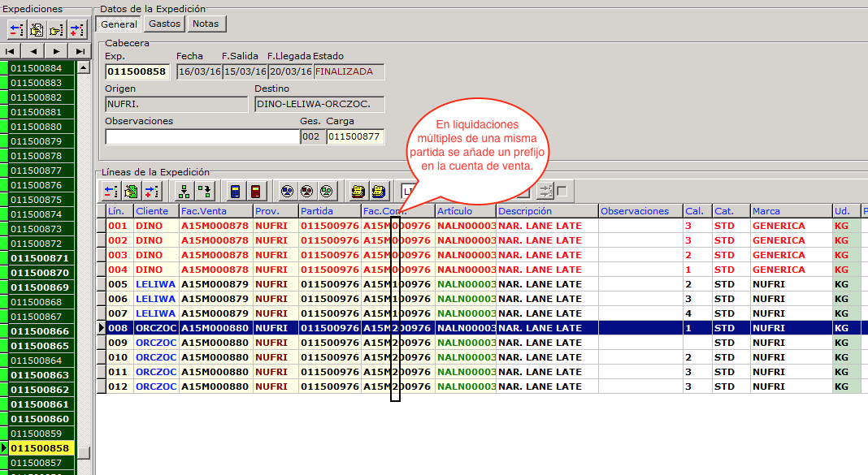Click the hierarchy tree icon in lines toolbar
The width and height of the screenshot is (868, 475).
[x=184, y=192]
